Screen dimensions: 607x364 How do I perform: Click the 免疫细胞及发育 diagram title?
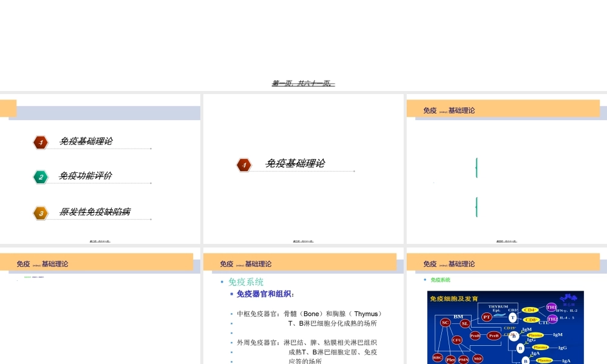click(455, 297)
